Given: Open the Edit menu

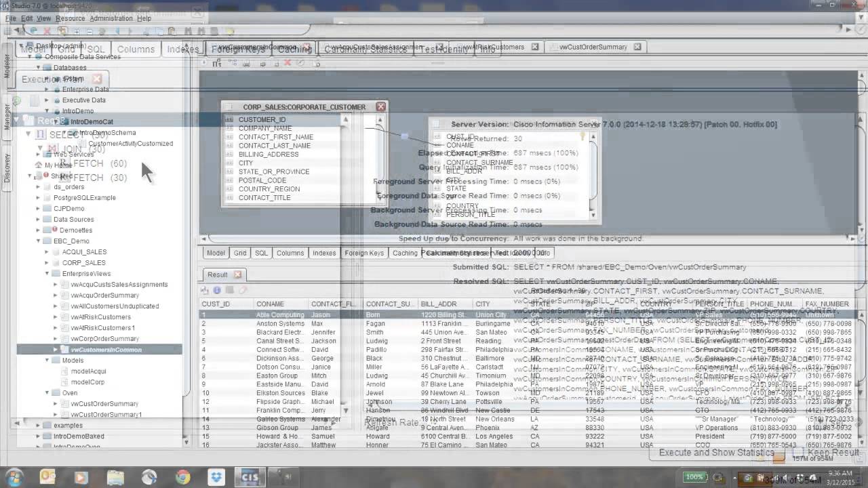Looking at the screenshot, I should point(26,18).
